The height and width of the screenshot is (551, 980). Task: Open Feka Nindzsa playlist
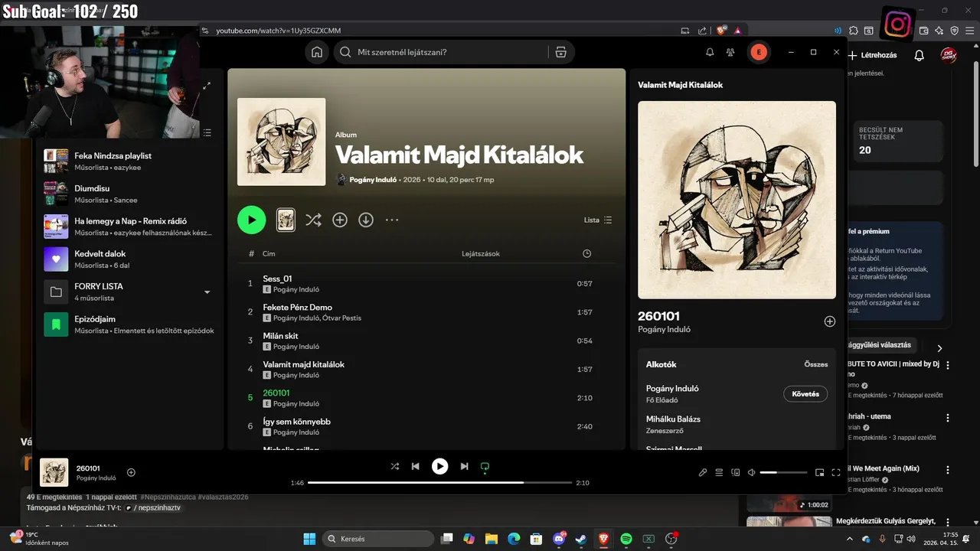129,161
